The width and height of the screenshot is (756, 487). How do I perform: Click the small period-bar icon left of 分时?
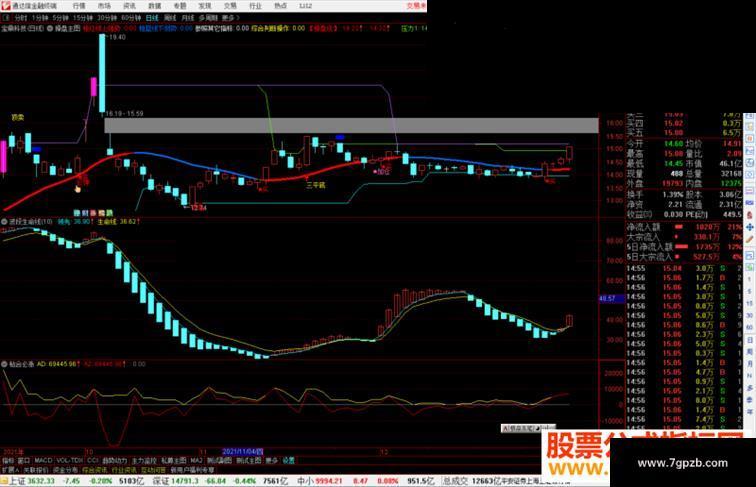[x=6, y=18]
